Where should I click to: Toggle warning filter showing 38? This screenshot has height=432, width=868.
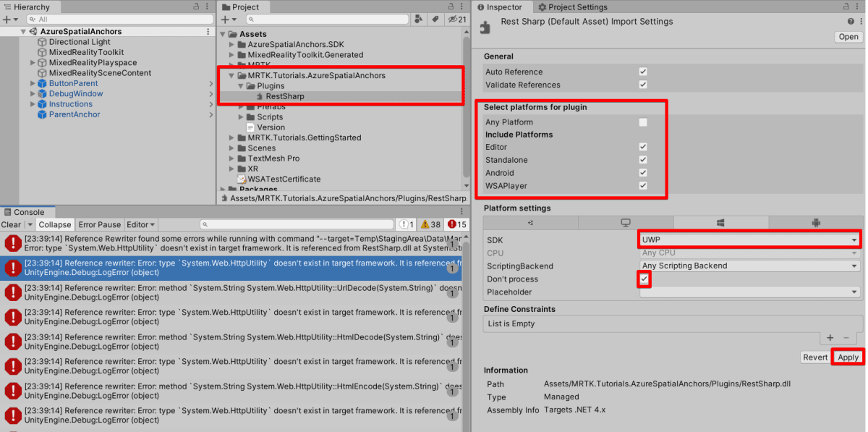pyautogui.click(x=431, y=224)
